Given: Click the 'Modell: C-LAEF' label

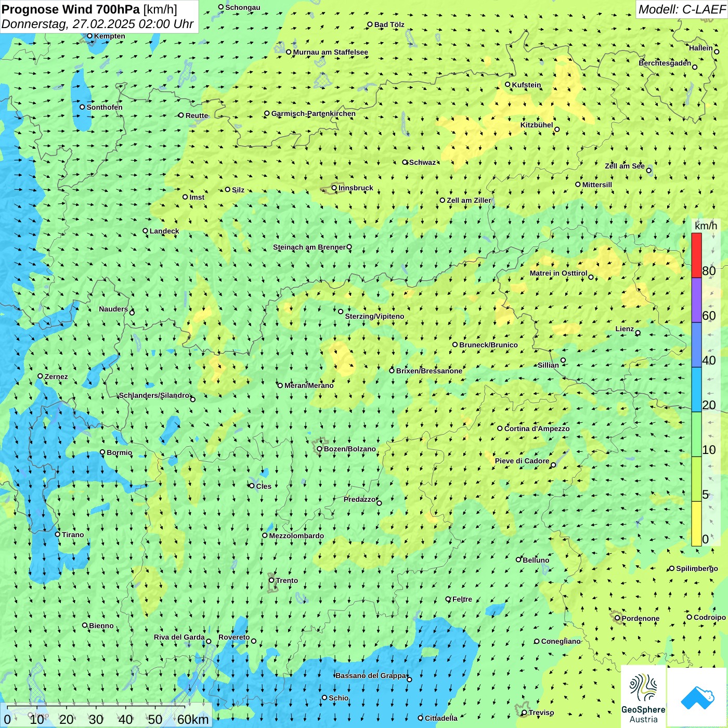Looking at the screenshot, I should coord(681,9).
